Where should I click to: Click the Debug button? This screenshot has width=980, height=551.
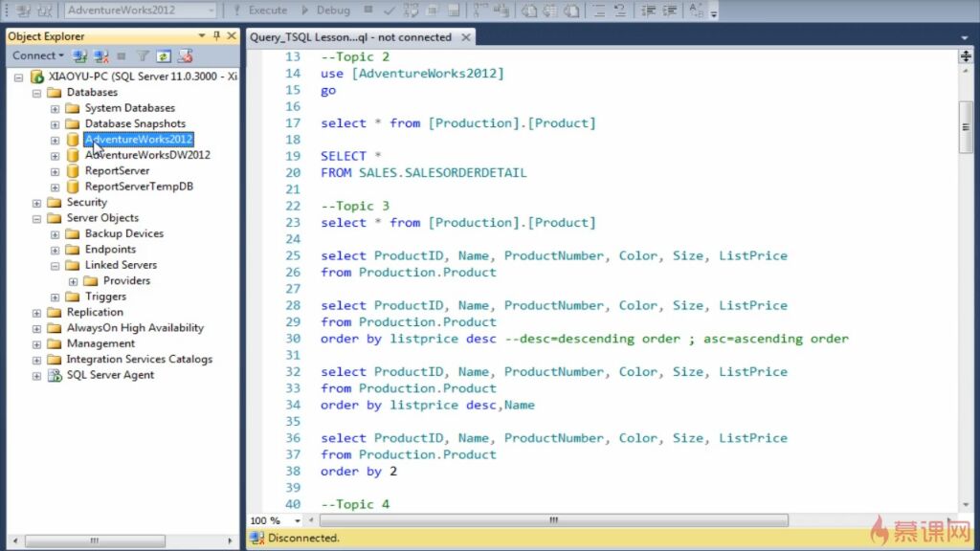click(x=325, y=10)
